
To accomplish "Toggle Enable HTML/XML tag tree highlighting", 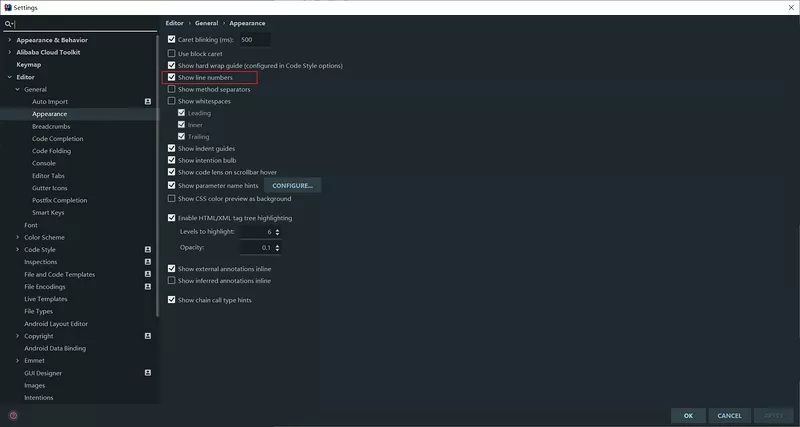I will click(x=171, y=218).
